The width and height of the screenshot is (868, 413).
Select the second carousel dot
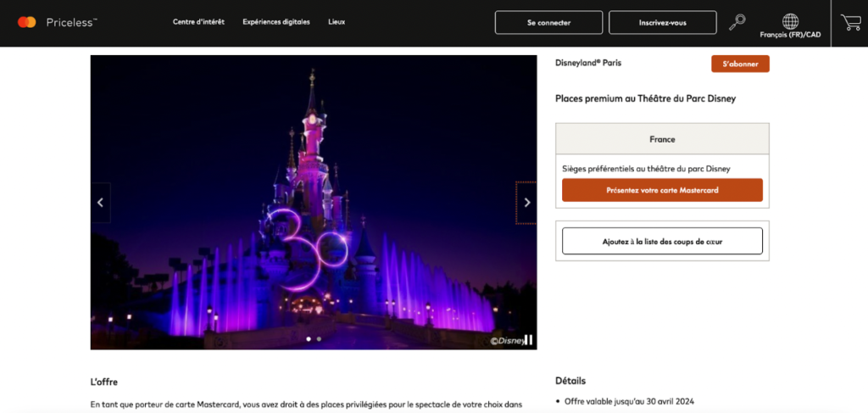pos(319,339)
